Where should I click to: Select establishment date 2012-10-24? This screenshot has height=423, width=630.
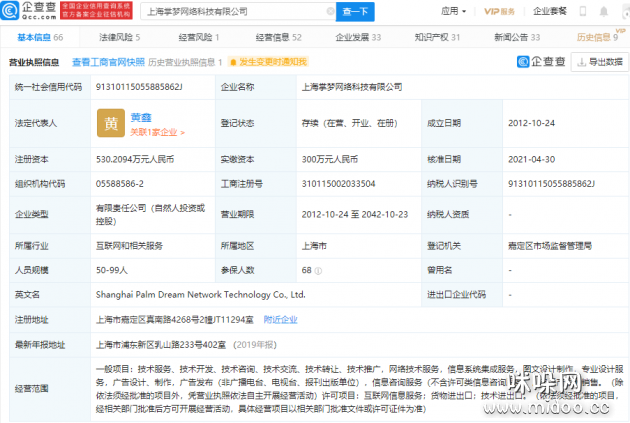tap(531, 123)
